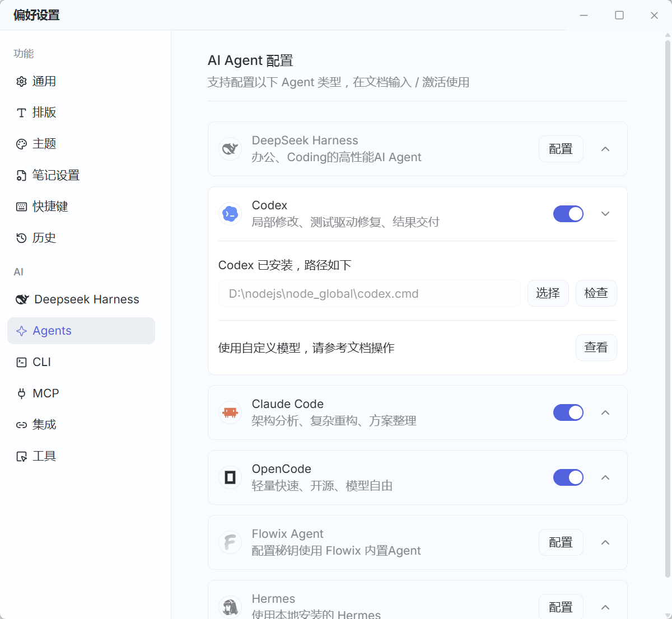Expand the Hermes card chevron
This screenshot has width=672, height=619.
pos(605,607)
